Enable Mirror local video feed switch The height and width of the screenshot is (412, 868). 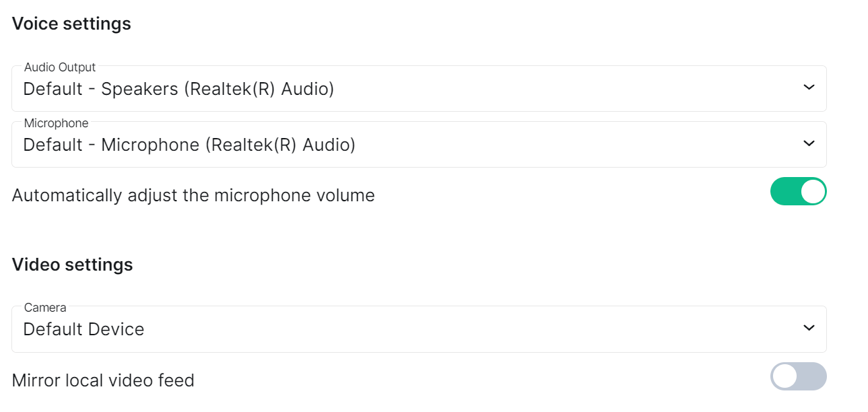(x=799, y=376)
